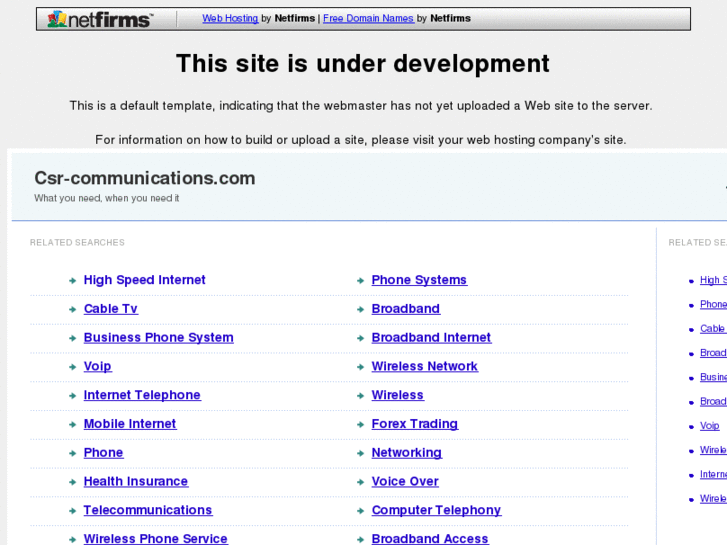Open the Phone Systems link
The image size is (727, 545).
(x=419, y=280)
